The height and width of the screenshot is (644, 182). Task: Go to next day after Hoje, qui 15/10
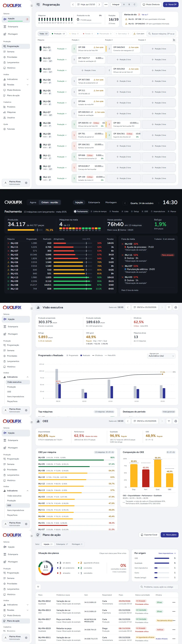(x=99, y=5)
